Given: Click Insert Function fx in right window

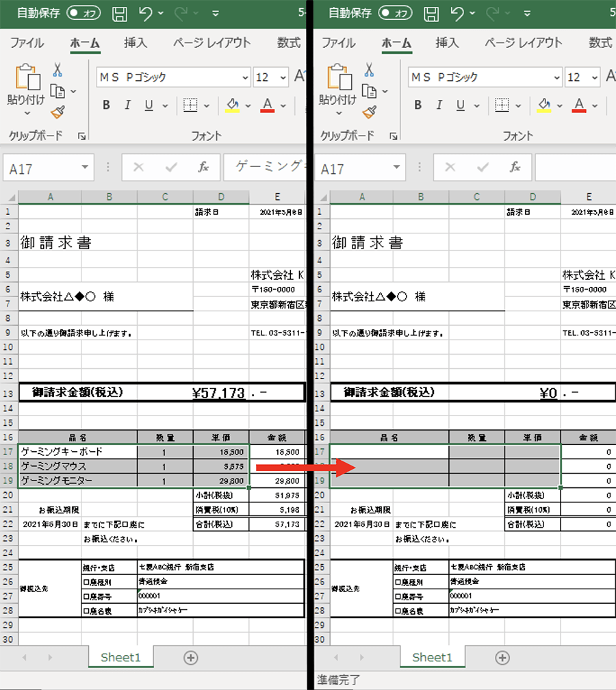Looking at the screenshot, I should 515,167.
